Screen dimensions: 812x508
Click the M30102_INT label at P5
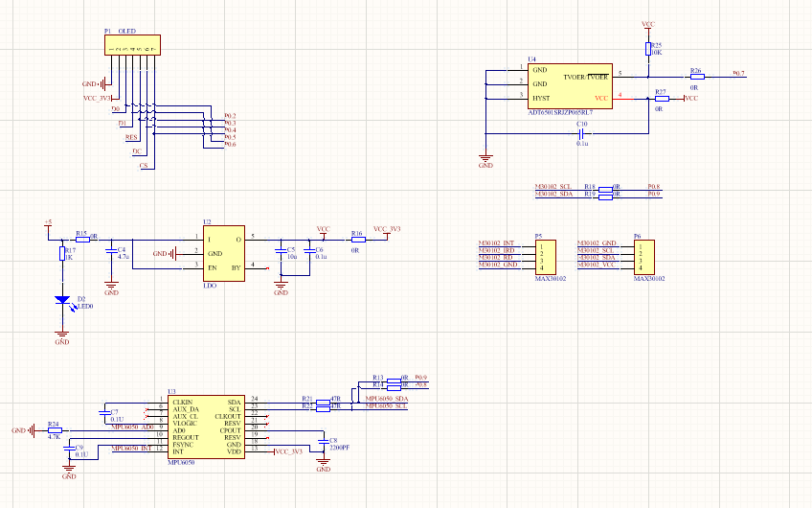tap(496, 243)
